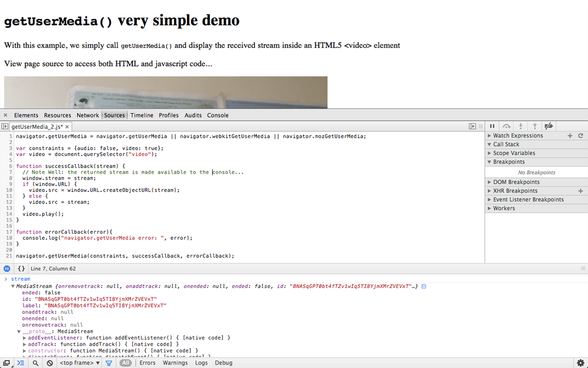Image resolution: width=588 pixels, height=368 pixels.
Task: Open the console search magnifier
Action: [x=35, y=363]
